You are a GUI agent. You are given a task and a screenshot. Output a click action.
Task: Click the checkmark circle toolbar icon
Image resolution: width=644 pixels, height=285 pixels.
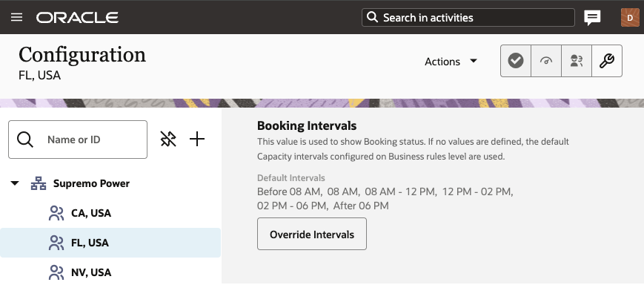click(x=516, y=61)
